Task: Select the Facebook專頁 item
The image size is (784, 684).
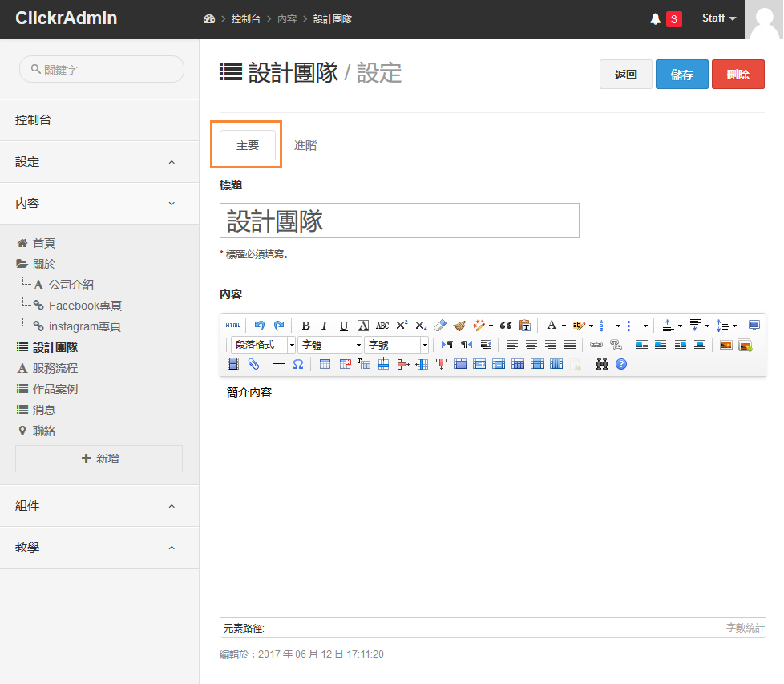Action: (x=85, y=306)
